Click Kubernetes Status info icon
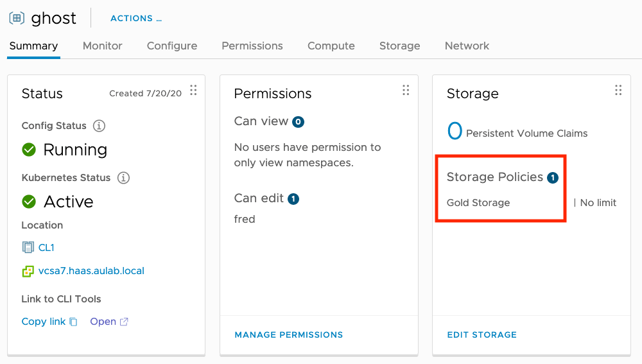642x364 pixels. [123, 178]
